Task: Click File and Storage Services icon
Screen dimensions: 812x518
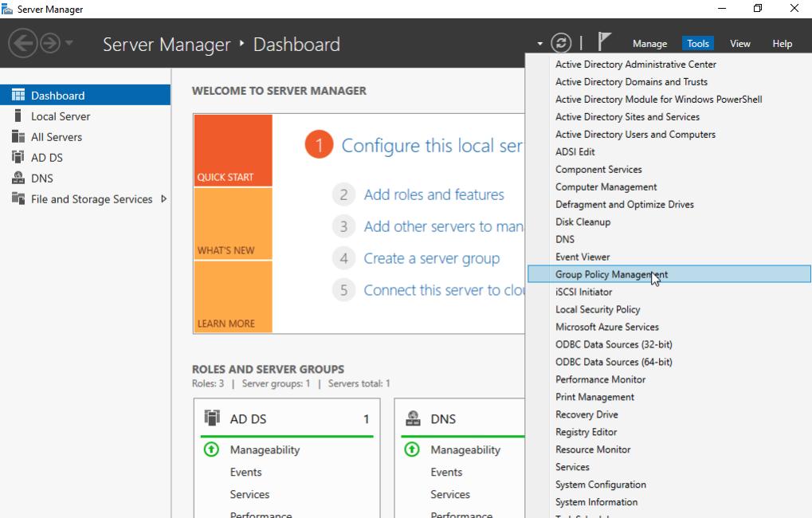Action: [18, 198]
